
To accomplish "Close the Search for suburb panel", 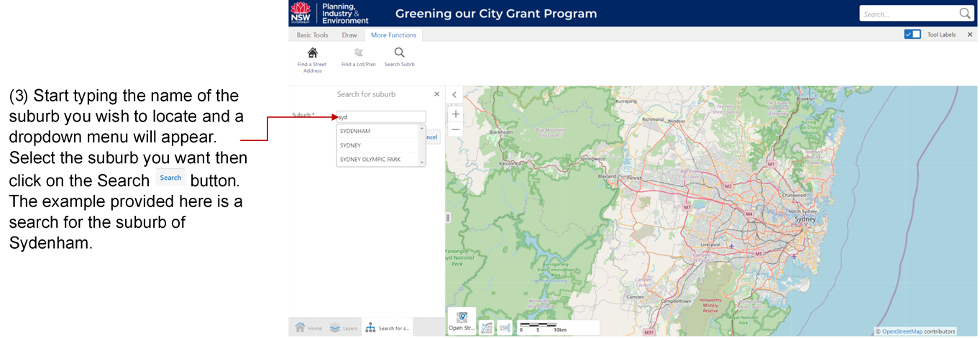I will (x=436, y=94).
